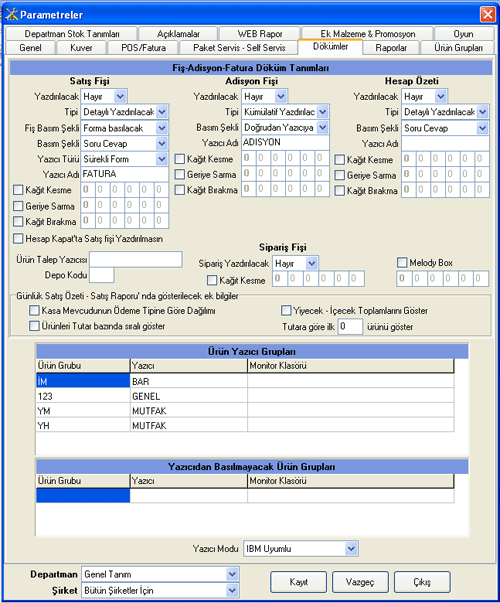Open the Departman Stok Tanımları tab

click(x=72, y=34)
